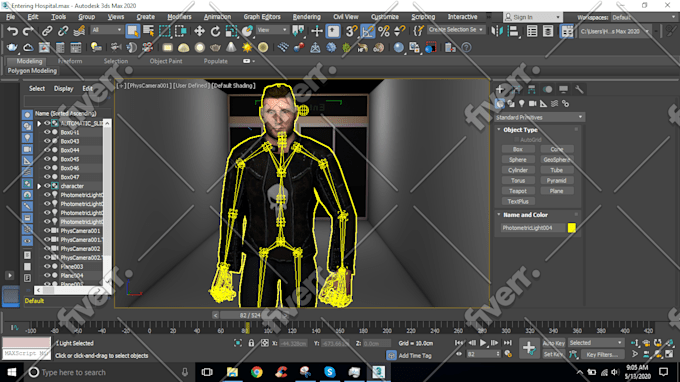Select the Select and Move tool

199,31
